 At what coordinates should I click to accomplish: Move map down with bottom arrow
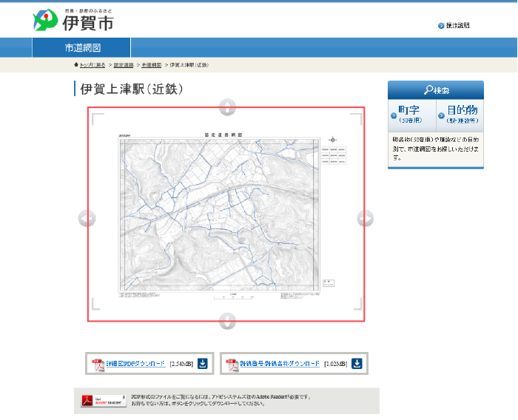(227, 321)
